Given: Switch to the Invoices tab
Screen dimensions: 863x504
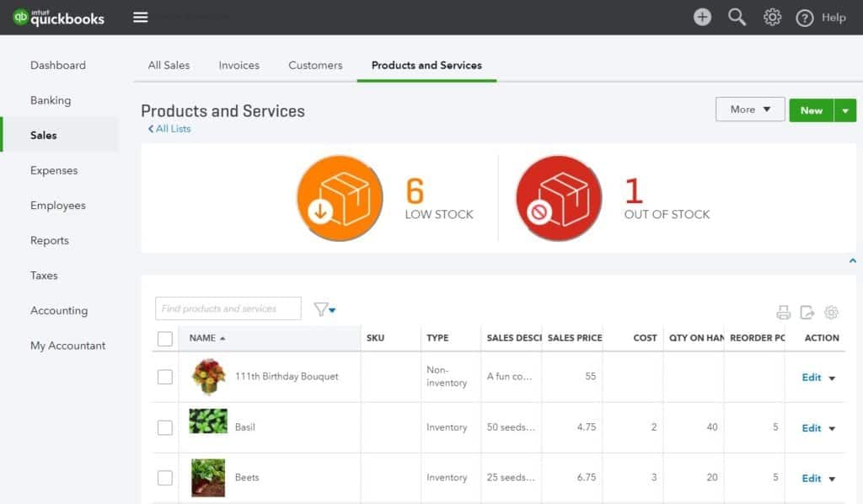Looking at the screenshot, I should 239,65.
